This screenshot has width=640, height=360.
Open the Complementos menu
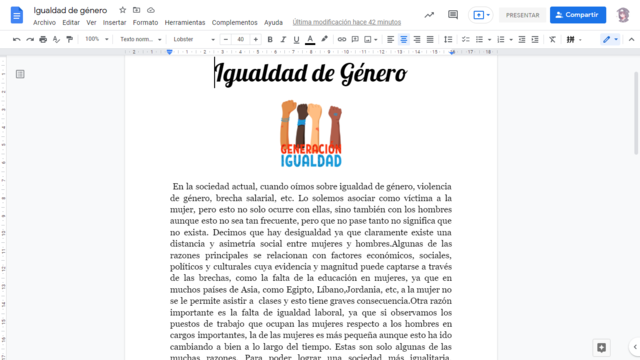[234, 22]
